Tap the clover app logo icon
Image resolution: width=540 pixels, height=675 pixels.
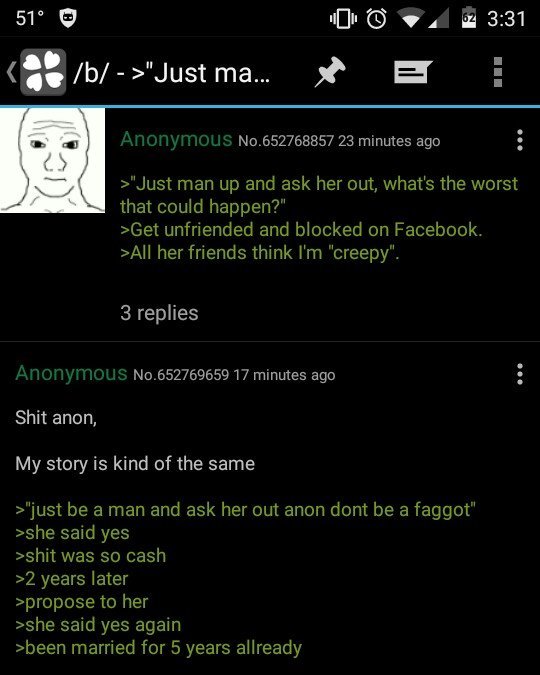[43, 72]
